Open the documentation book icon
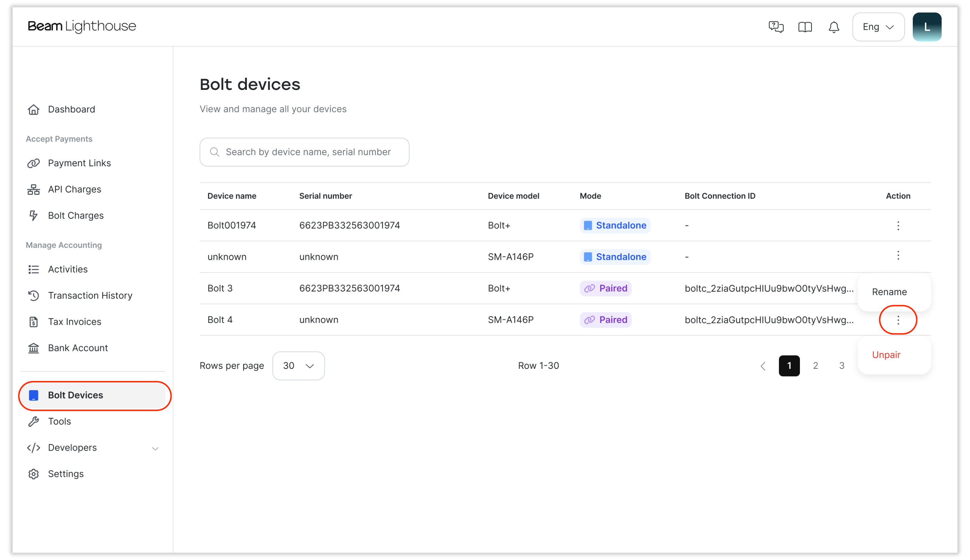The height and width of the screenshot is (560, 970). 805,27
